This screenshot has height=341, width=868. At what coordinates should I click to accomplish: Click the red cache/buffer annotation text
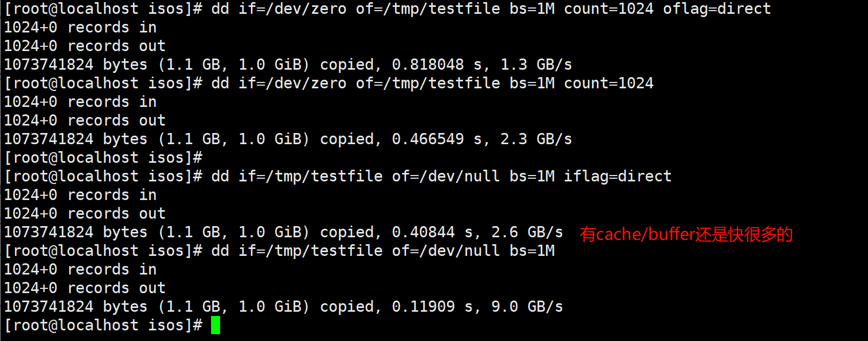[686, 234]
